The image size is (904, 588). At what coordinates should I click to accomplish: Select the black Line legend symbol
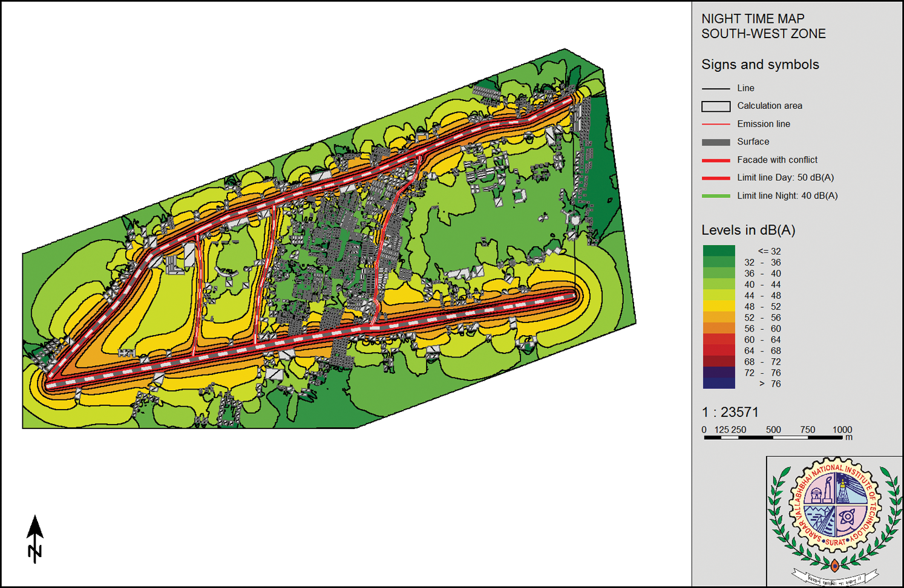click(x=716, y=88)
